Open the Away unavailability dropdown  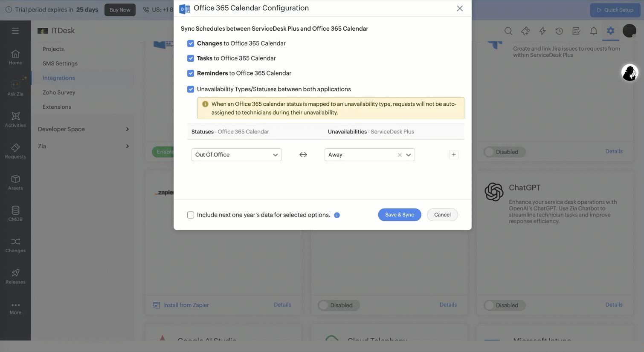[370, 155]
